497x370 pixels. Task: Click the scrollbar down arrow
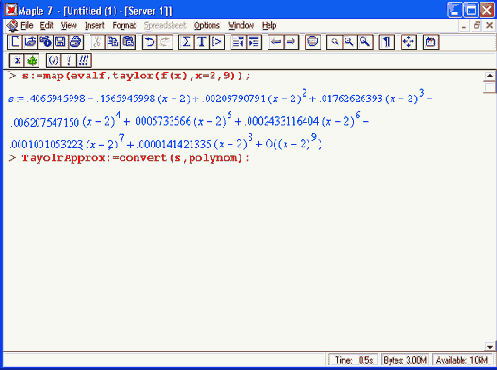[x=489, y=347]
